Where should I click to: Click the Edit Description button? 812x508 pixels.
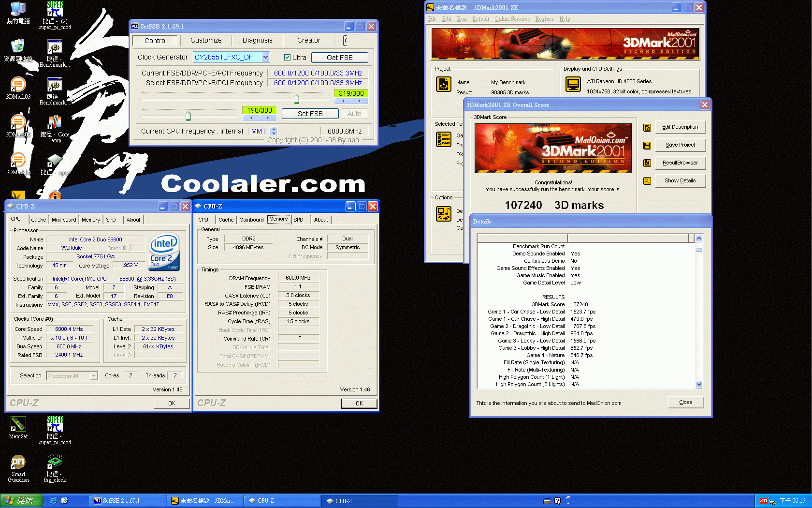680,127
